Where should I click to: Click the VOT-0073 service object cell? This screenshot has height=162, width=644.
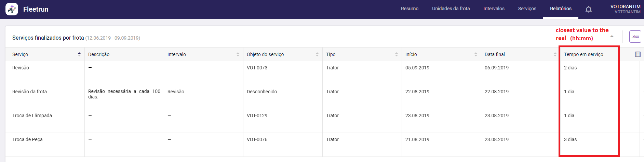pyautogui.click(x=257, y=68)
